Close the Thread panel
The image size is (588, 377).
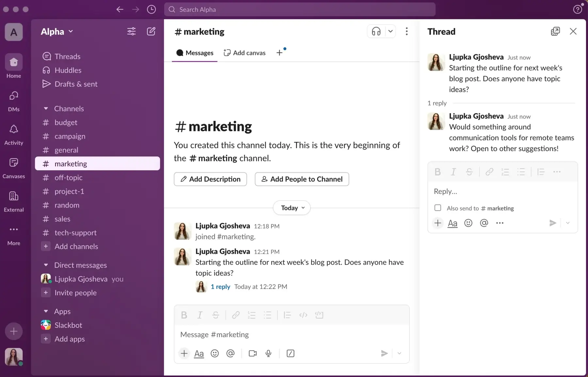pos(573,31)
